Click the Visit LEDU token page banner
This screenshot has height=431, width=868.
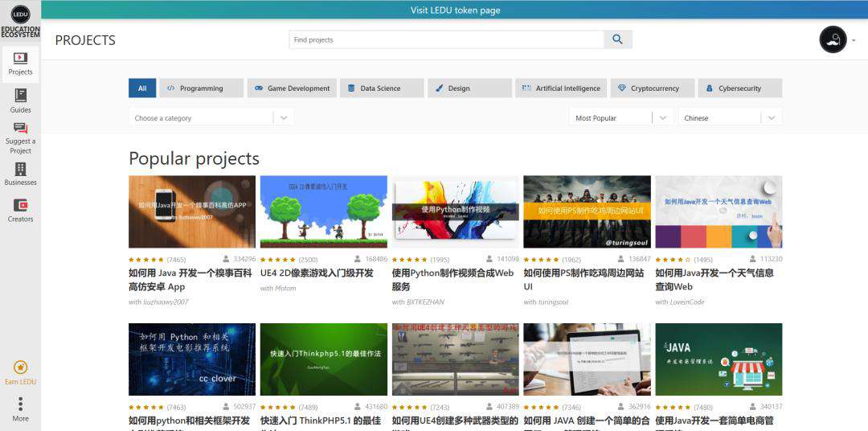click(x=455, y=10)
